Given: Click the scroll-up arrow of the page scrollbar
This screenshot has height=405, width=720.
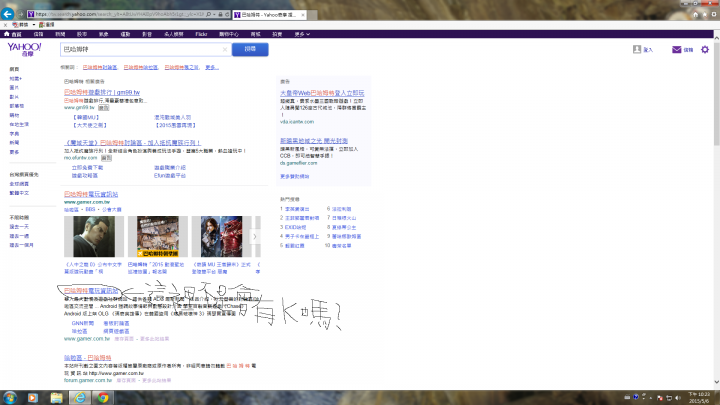Looking at the screenshot, I should (716, 37).
